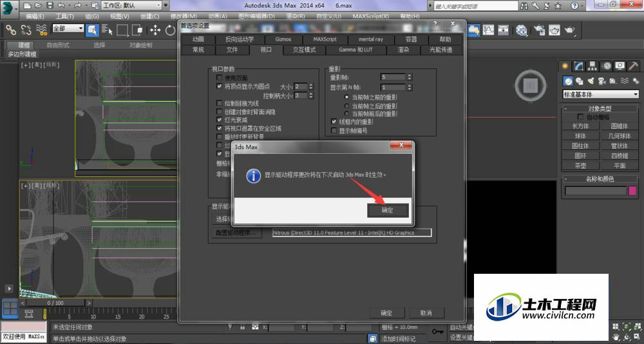Click the star favorites icon

(557, 6)
